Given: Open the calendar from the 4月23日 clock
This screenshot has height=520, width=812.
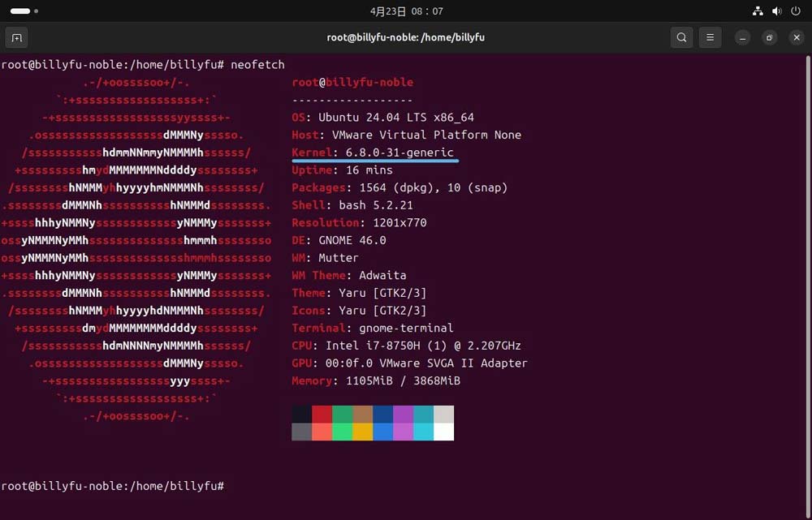Looking at the screenshot, I should tap(406, 11).
